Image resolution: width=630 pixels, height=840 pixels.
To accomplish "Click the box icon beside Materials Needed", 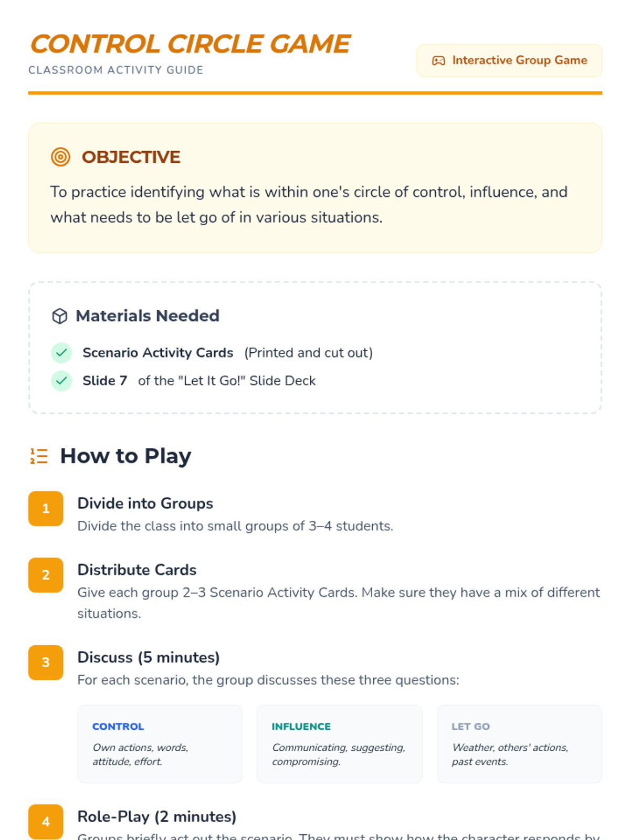I will tap(60, 316).
